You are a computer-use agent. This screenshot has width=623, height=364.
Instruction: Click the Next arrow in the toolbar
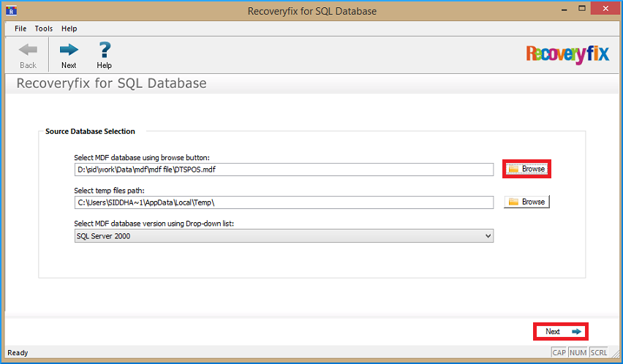[69, 50]
